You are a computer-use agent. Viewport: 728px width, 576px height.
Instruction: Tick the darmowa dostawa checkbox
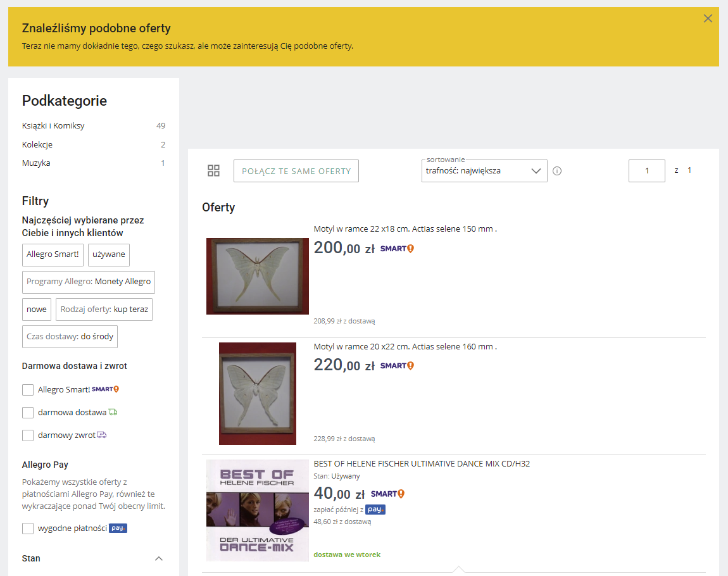(x=28, y=413)
